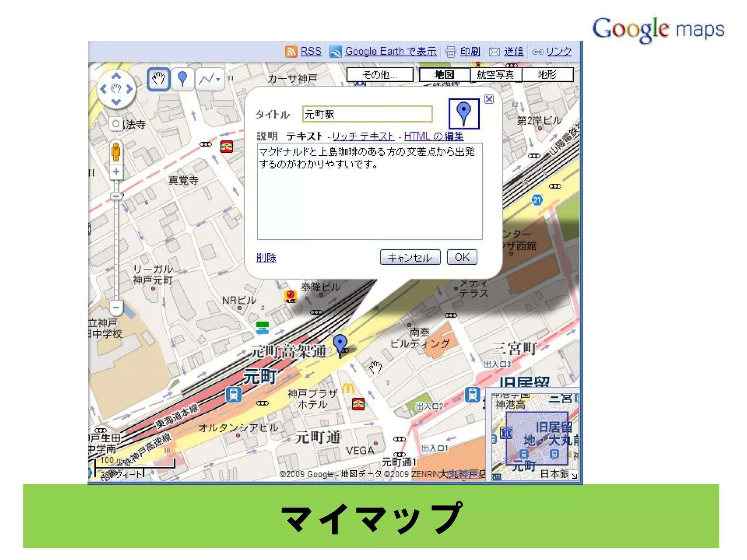The height and width of the screenshot is (560, 747).
Task: Switch to リッチ テキスト editing
Action: point(363,136)
